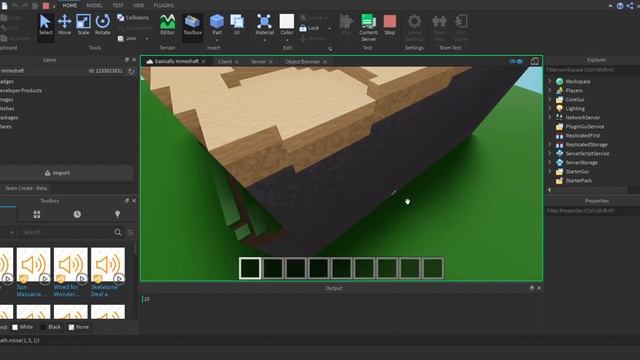Select StarterPack in Explorer
The height and width of the screenshot is (360, 640).
(x=578, y=180)
